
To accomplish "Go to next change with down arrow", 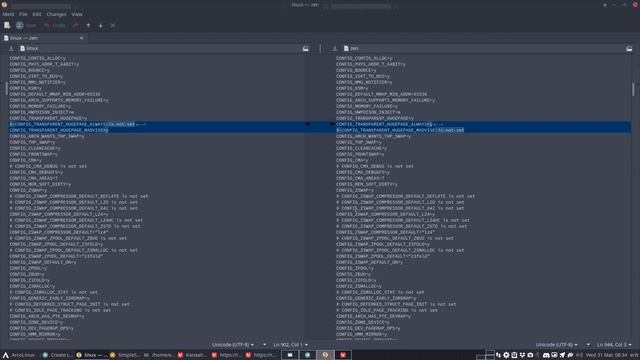I will [x=100, y=25].
